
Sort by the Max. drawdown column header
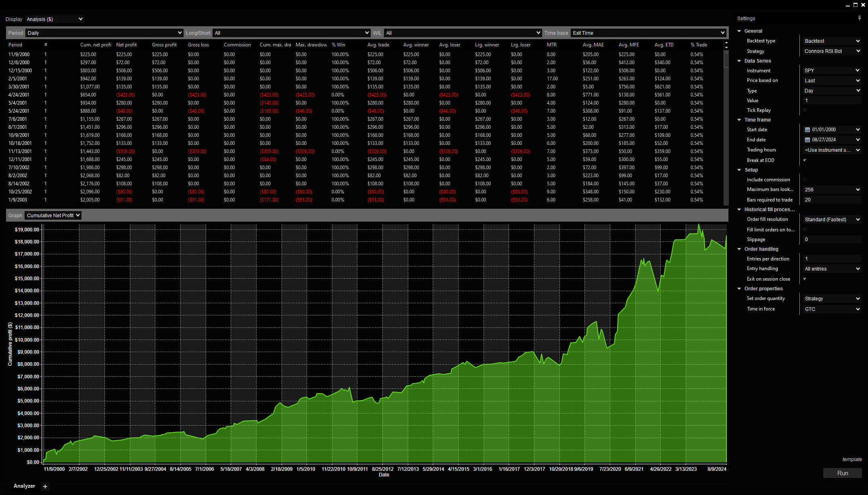pos(311,45)
